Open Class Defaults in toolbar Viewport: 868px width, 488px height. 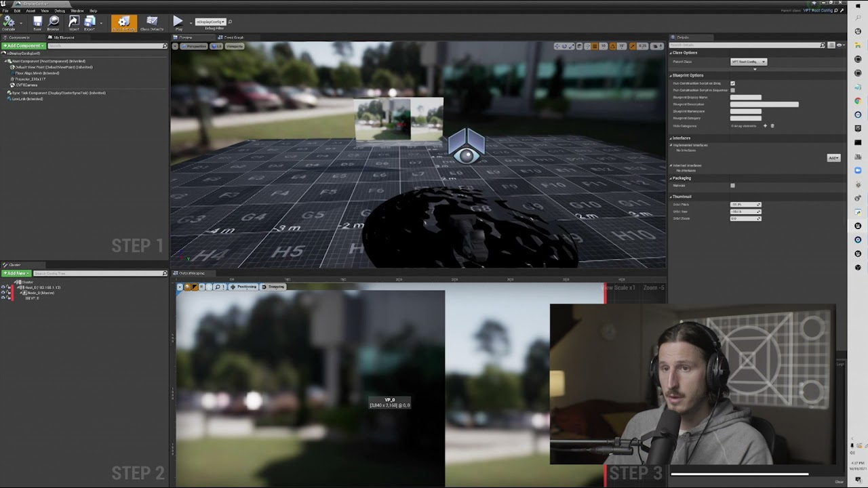click(x=152, y=23)
